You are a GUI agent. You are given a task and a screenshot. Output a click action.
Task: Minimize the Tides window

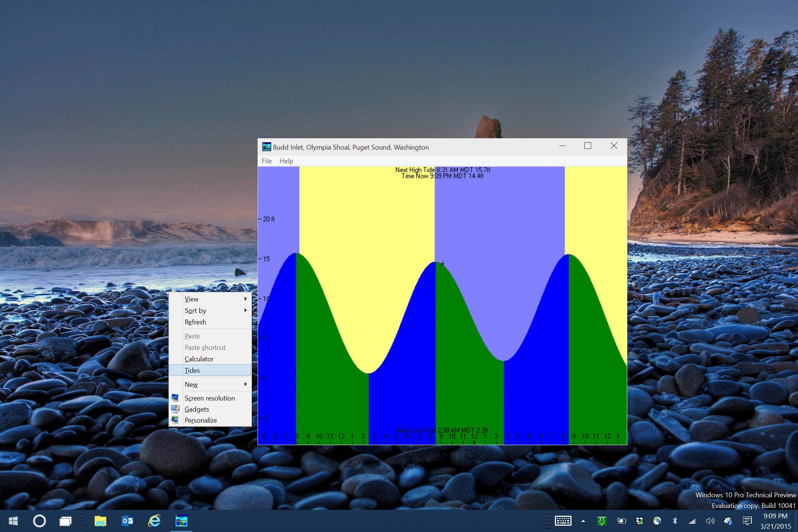coord(563,146)
